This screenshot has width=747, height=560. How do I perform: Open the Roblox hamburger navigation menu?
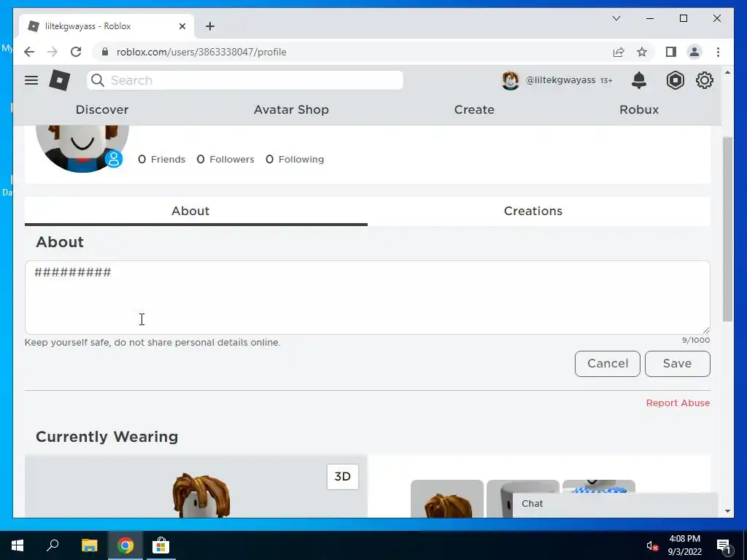[x=31, y=80]
